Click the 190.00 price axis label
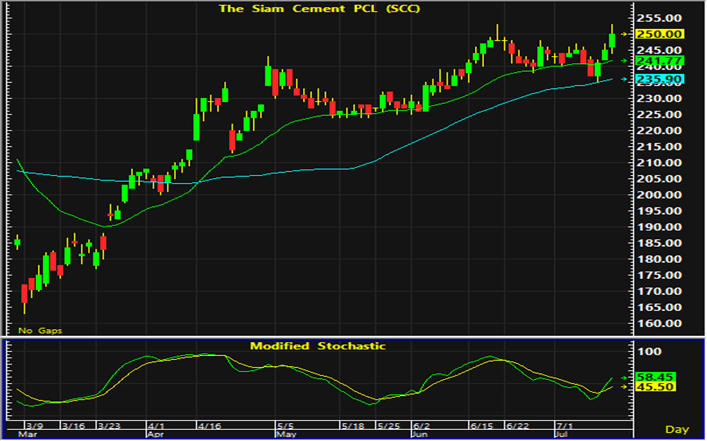 click(x=659, y=227)
